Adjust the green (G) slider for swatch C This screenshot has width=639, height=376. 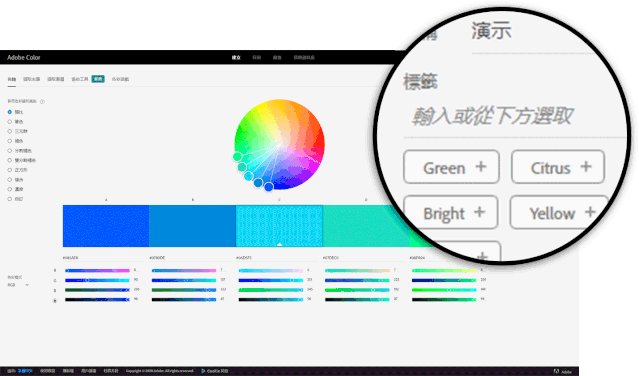[x=271, y=280]
